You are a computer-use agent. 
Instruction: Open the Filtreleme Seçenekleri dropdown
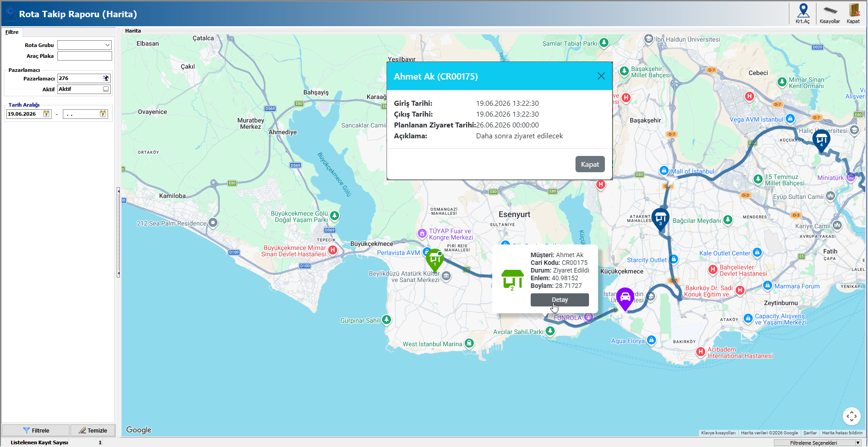pos(858,443)
